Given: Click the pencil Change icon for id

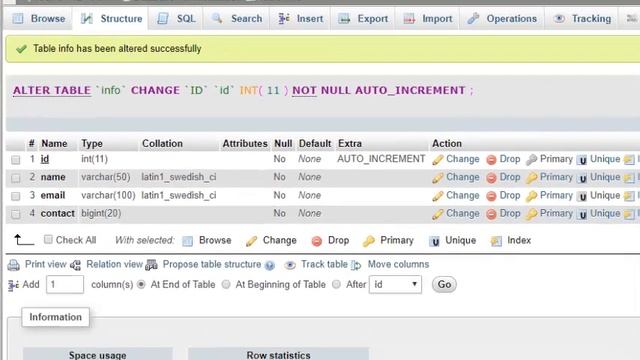Looking at the screenshot, I should click(x=438, y=160).
